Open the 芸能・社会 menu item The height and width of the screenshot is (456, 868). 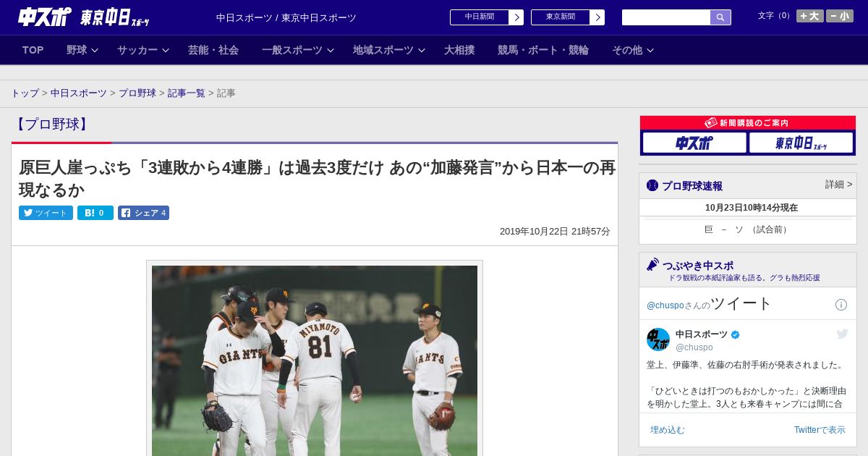click(213, 50)
